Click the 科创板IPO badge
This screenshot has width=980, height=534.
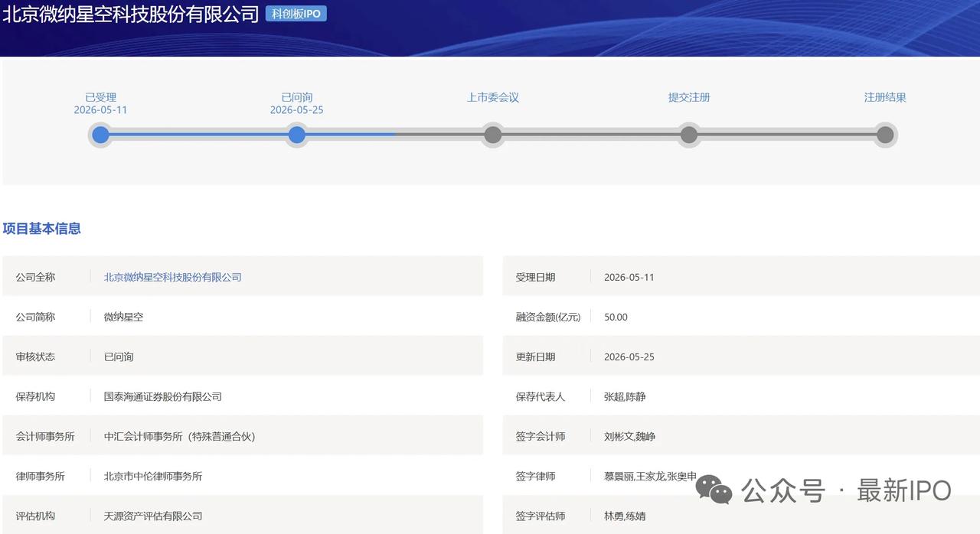tap(296, 14)
